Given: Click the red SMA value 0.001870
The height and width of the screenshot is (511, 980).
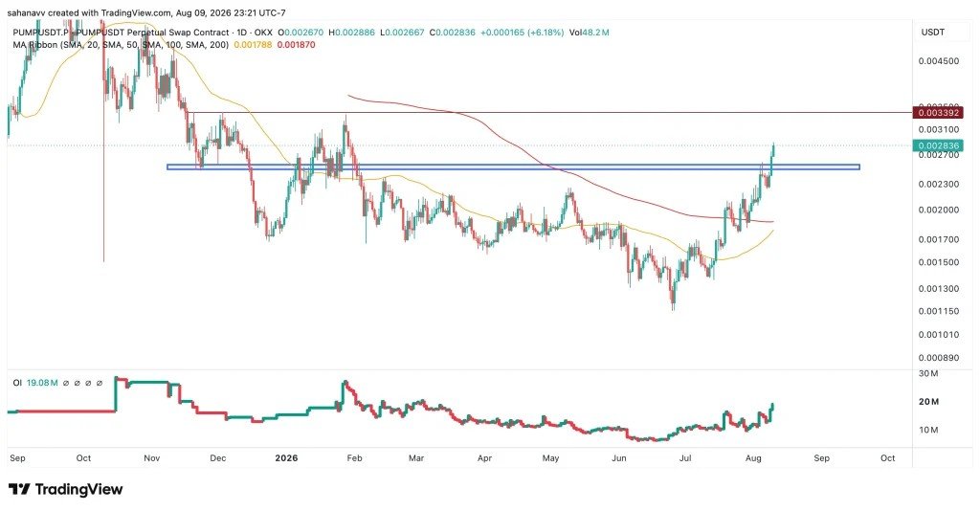Looking at the screenshot, I should coord(296,45).
